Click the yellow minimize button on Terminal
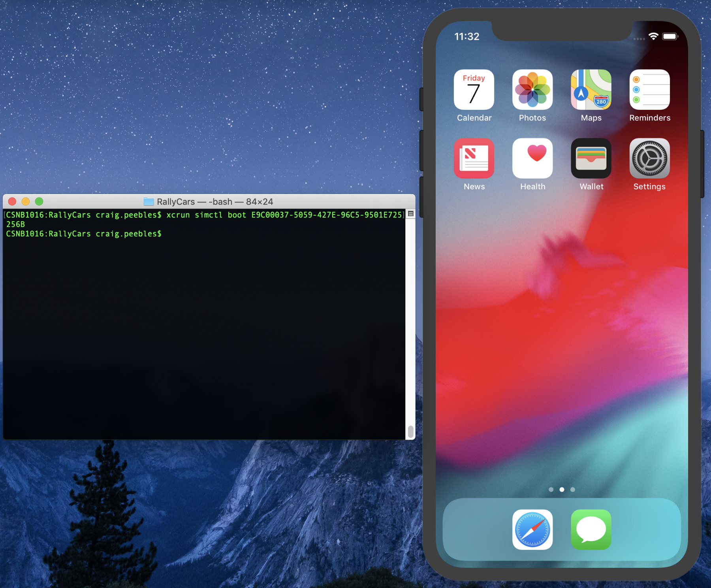This screenshot has width=711, height=588. point(26,202)
